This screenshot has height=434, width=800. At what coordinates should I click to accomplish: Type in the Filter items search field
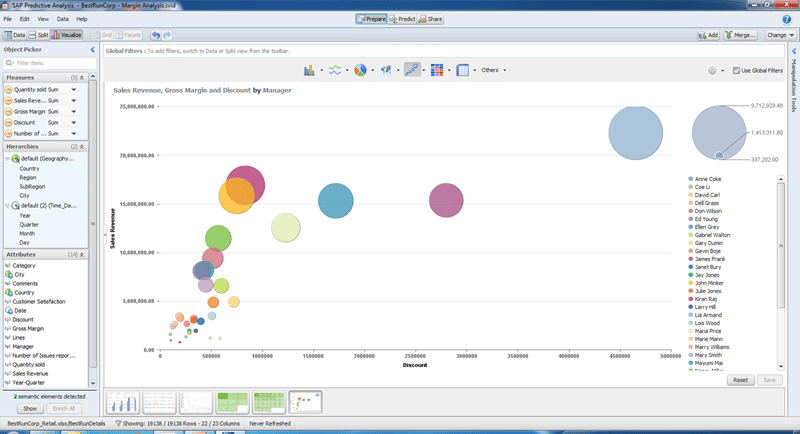point(50,63)
